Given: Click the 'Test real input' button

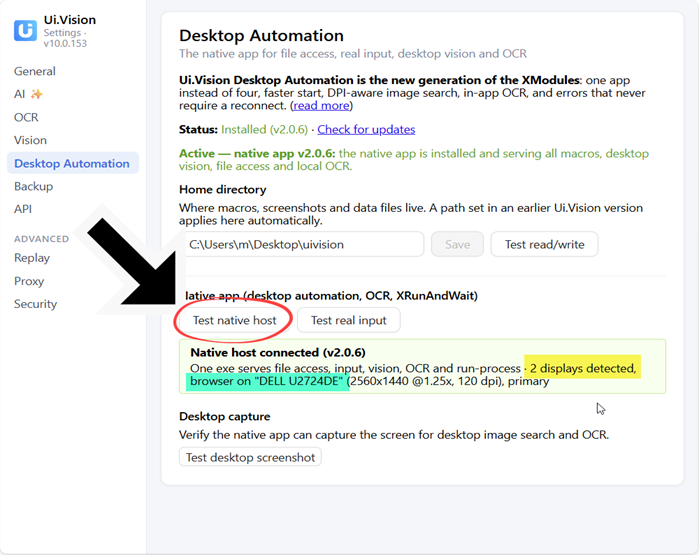Looking at the screenshot, I should coord(349,320).
